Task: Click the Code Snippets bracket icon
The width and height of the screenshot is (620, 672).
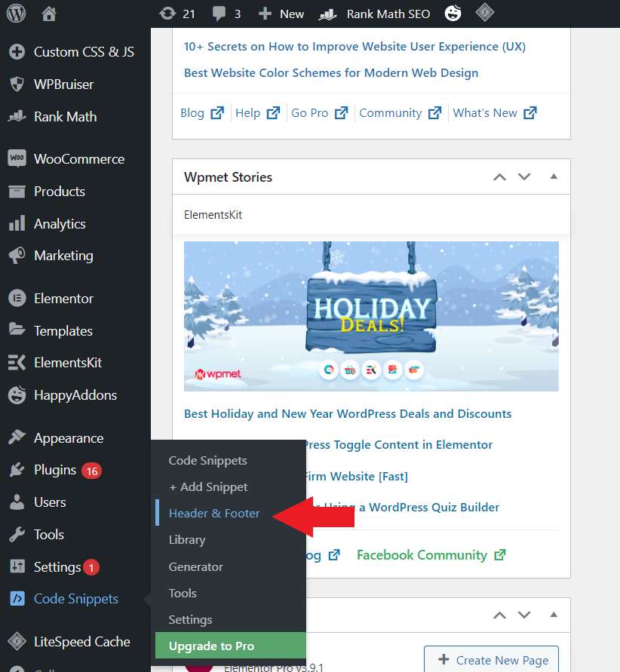Action: 17,598
